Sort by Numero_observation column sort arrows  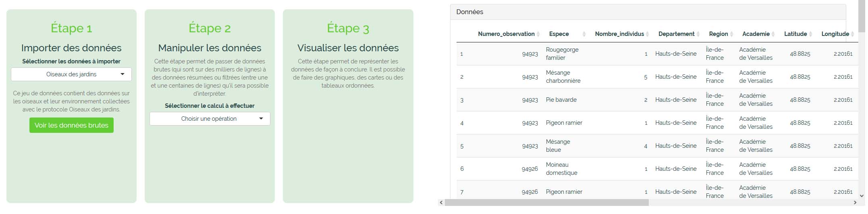click(538, 34)
